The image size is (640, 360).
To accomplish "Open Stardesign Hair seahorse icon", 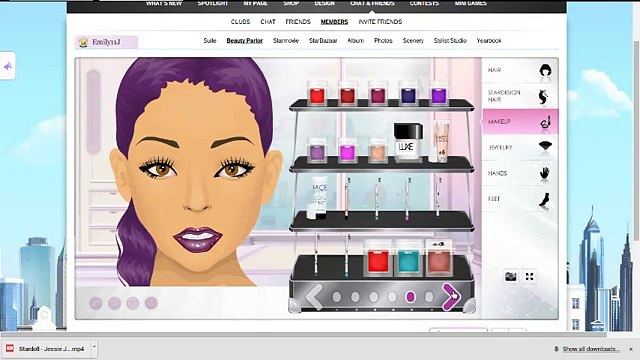I will 543,96.
